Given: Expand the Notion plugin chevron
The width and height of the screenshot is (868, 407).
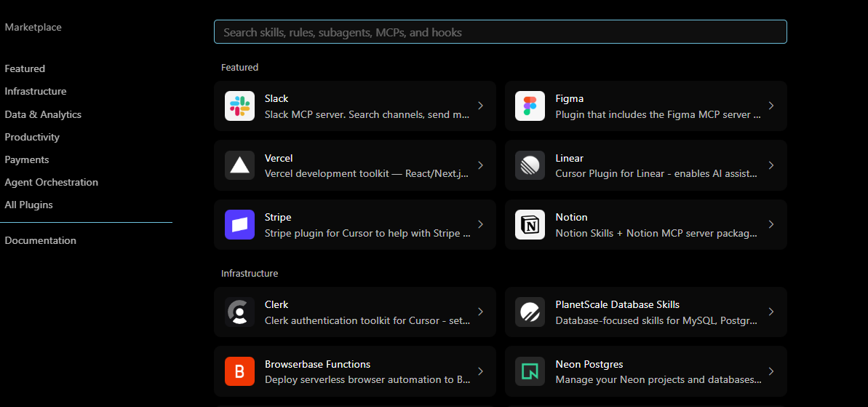Looking at the screenshot, I should tap(771, 224).
